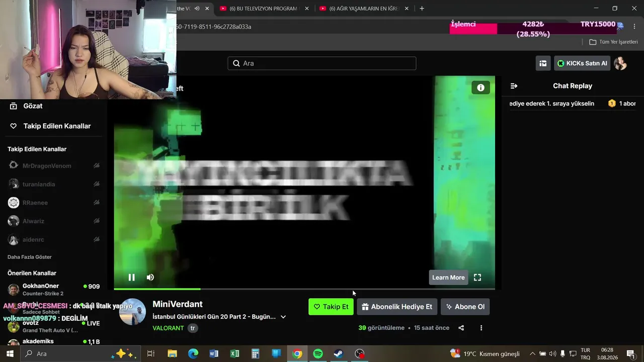Viewport: 644px width, 362px height.
Task: Seek using the video progress bar
Action: coord(304,289)
